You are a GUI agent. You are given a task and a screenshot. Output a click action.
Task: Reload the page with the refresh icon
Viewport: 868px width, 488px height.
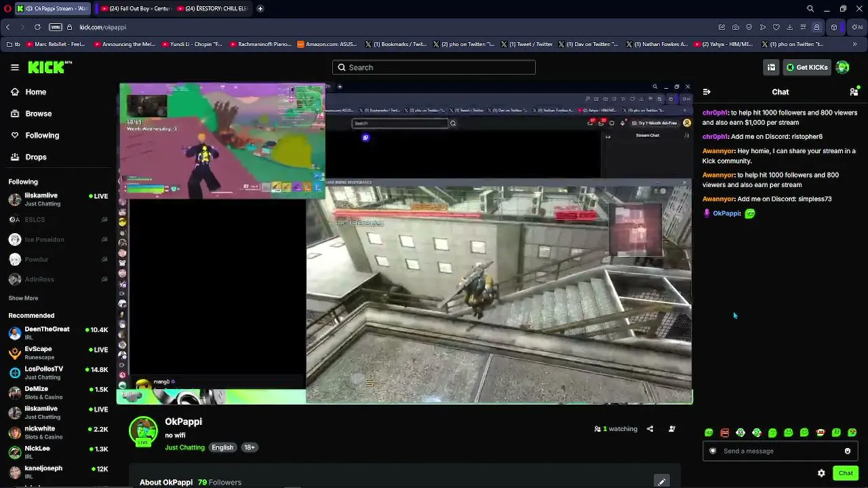click(37, 27)
